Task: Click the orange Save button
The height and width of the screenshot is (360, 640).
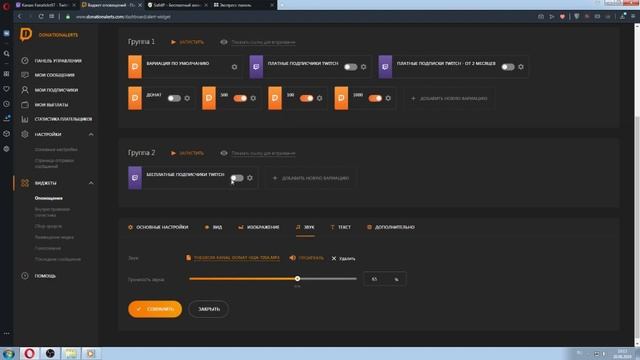Action: (x=155, y=309)
